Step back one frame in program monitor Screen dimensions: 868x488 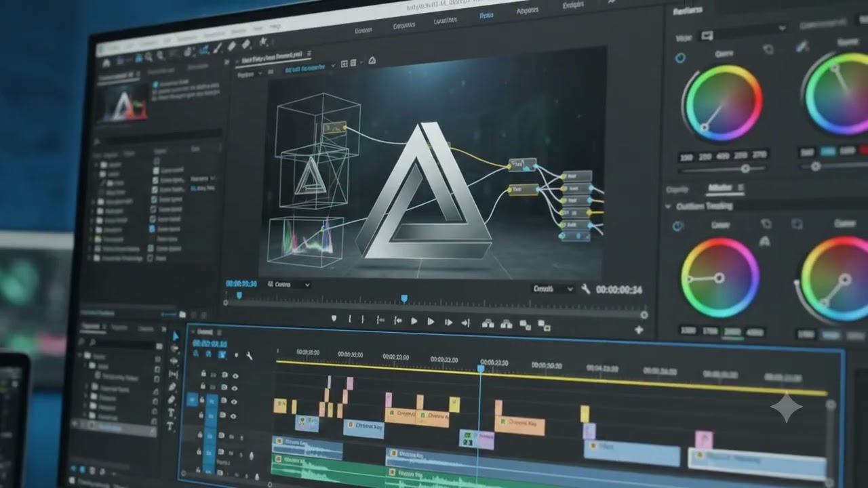pos(398,321)
